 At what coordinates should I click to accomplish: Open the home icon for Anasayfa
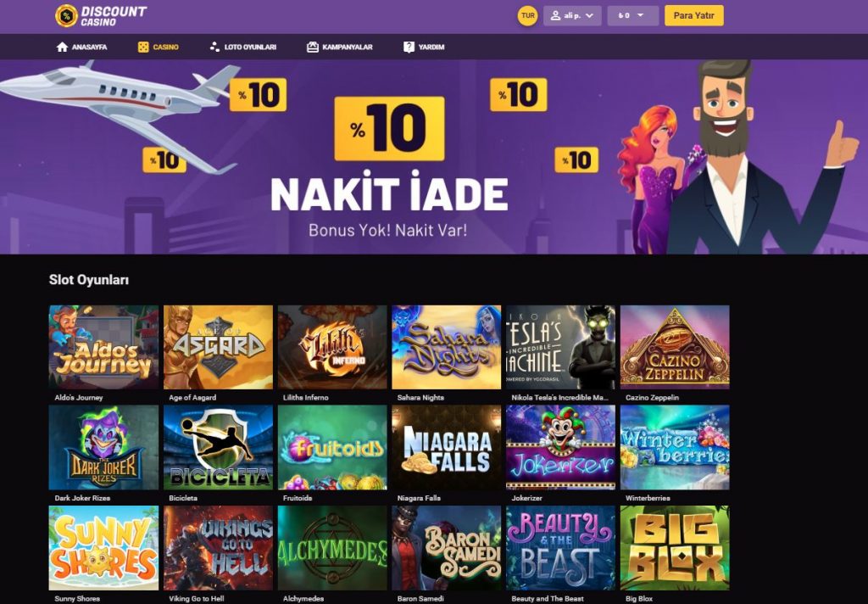(62, 48)
